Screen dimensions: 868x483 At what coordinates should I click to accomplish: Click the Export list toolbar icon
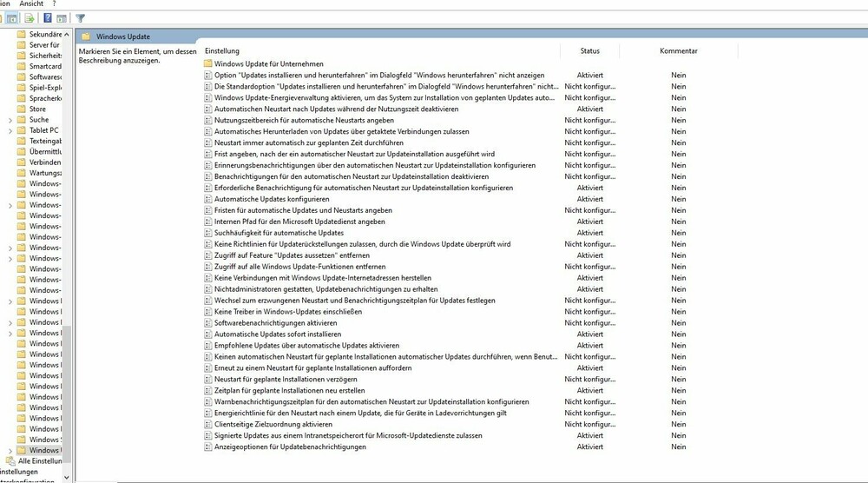click(x=30, y=18)
